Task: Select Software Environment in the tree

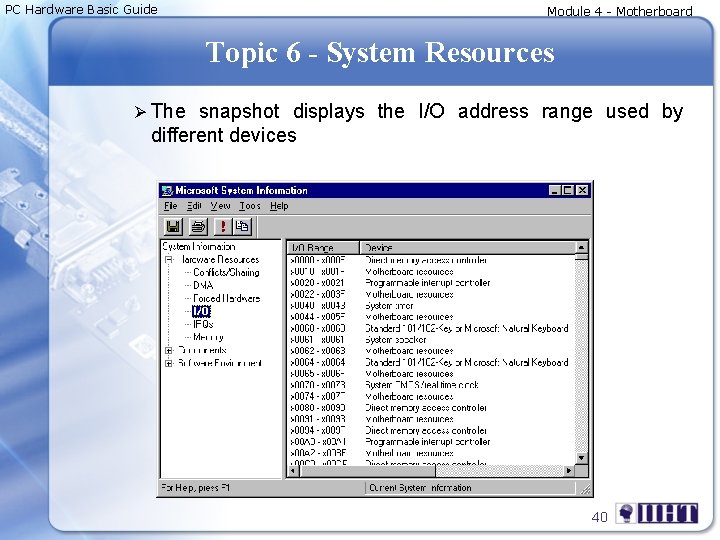Action: [x=219, y=363]
